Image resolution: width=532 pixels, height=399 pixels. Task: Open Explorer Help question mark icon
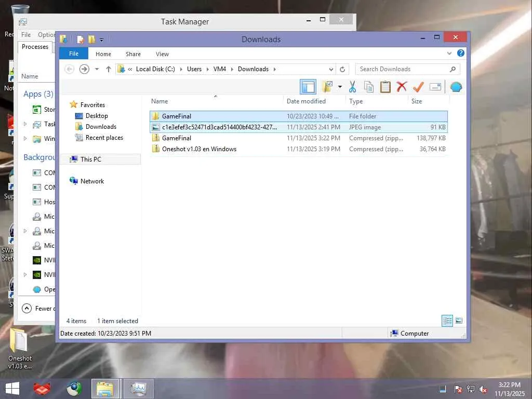[x=460, y=53]
